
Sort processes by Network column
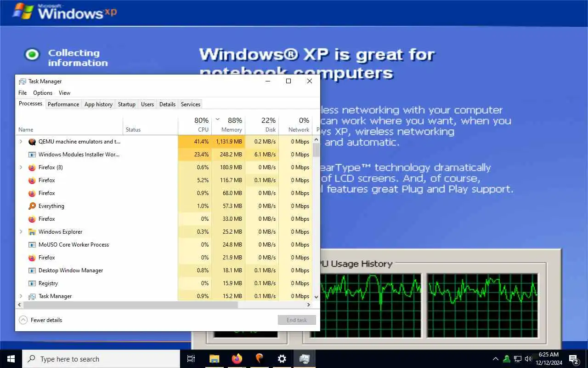[295, 125]
